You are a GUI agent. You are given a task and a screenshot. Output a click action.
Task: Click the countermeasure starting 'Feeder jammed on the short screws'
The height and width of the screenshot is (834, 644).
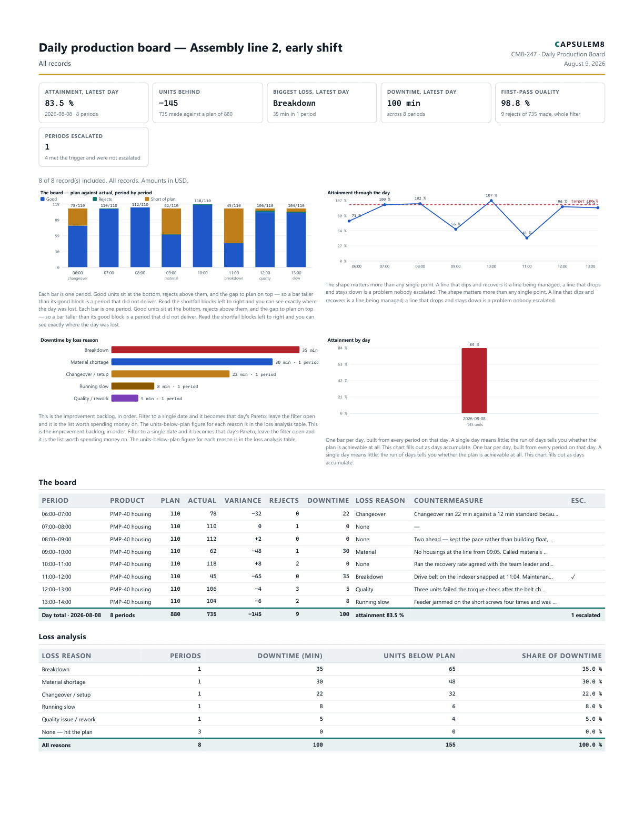485,602
